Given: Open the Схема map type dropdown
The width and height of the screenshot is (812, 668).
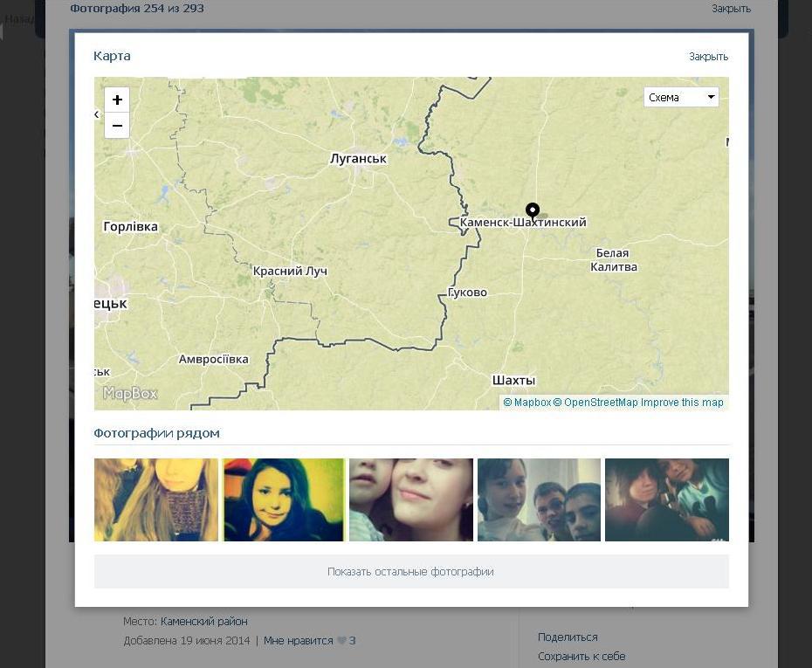Looking at the screenshot, I should click(x=681, y=97).
